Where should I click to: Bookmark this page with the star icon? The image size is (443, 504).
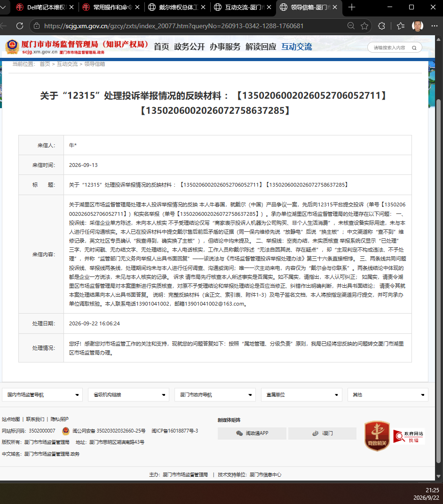pyautogui.click(x=364, y=26)
